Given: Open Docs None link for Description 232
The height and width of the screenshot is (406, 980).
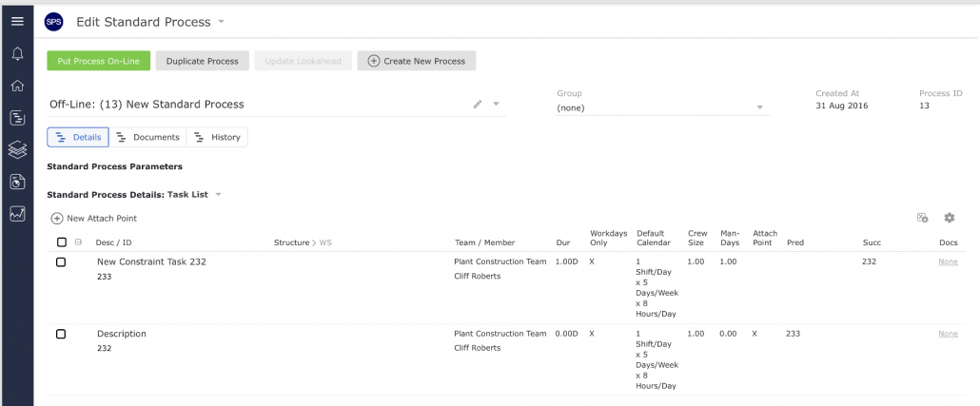Looking at the screenshot, I should tap(948, 334).
